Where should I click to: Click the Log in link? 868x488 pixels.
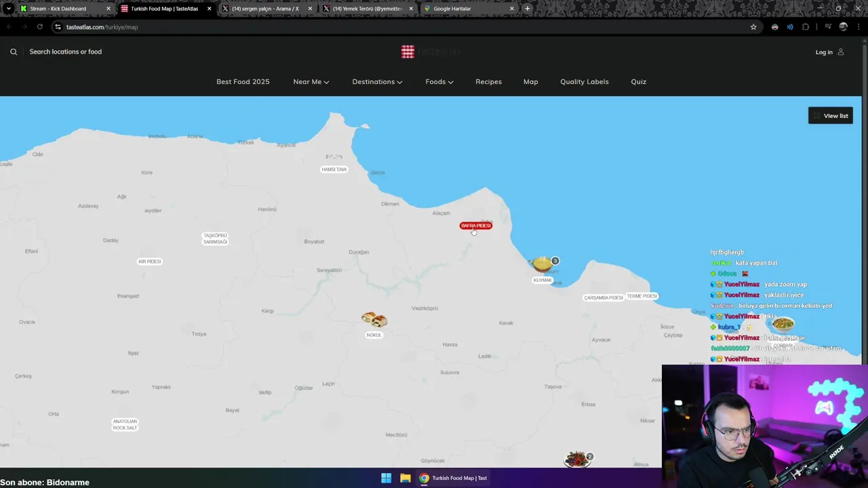[824, 52]
